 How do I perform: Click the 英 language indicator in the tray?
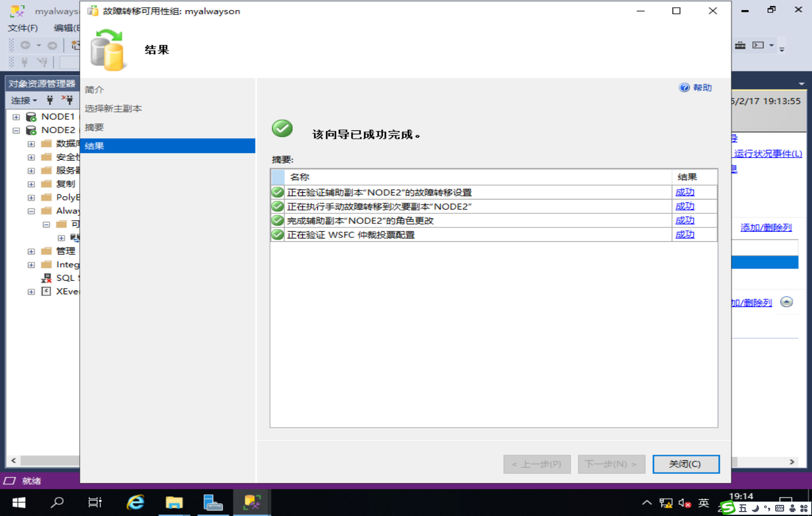[704, 503]
